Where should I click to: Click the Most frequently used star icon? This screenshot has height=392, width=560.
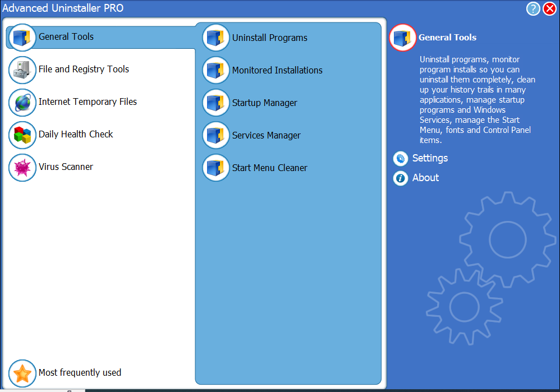22,373
